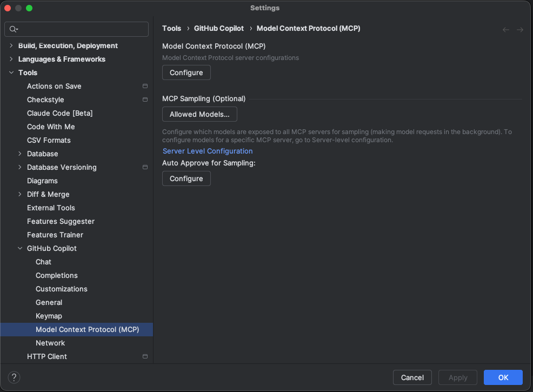
Task: Click the disabled Apply button
Action: click(x=458, y=377)
